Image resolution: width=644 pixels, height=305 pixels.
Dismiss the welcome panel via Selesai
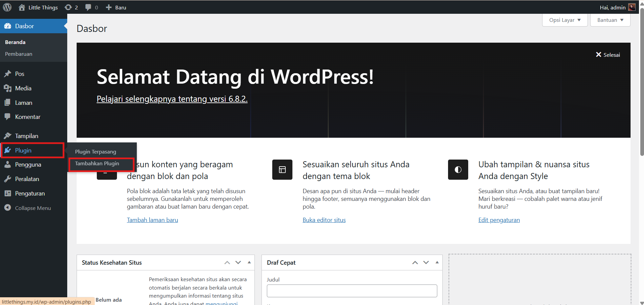click(608, 54)
